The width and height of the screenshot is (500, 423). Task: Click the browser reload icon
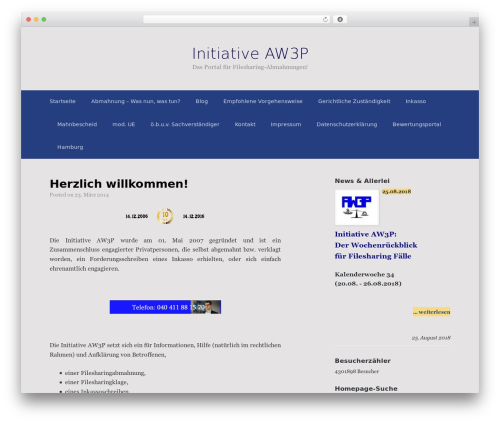point(325,19)
